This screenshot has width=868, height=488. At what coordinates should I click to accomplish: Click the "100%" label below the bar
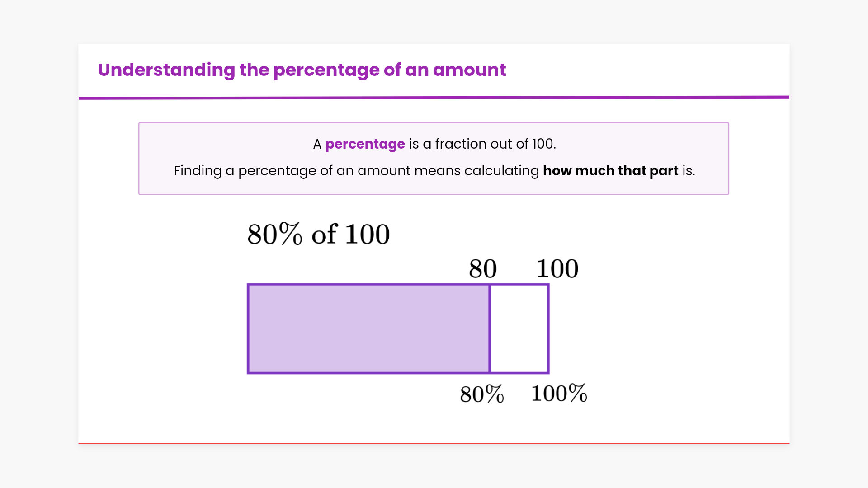559,393
